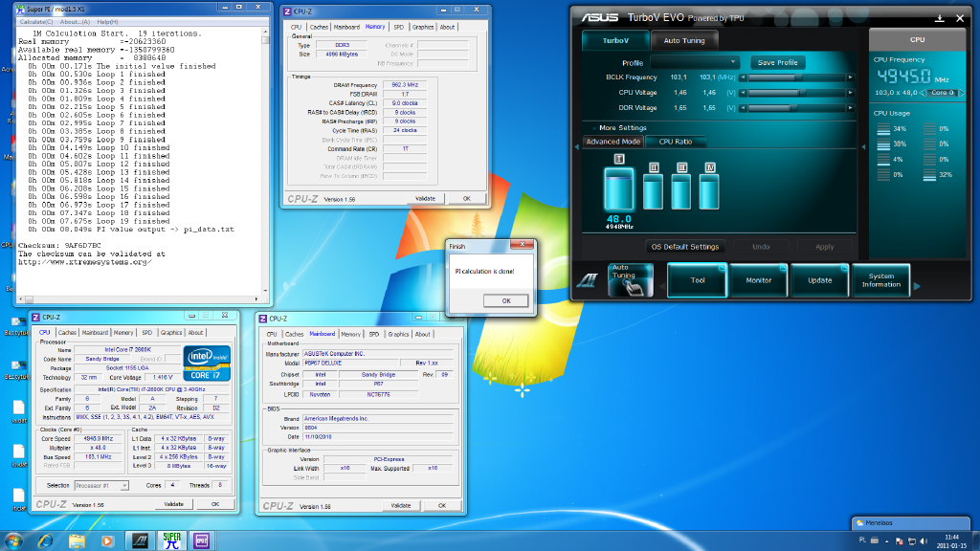Open the network icon in the system tray
980x551 pixels.
click(x=912, y=541)
